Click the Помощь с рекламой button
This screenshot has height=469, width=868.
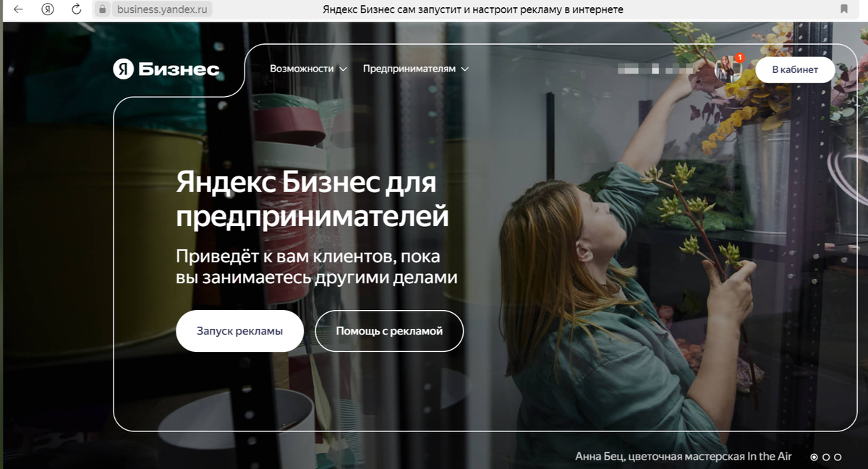(x=389, y=331)
